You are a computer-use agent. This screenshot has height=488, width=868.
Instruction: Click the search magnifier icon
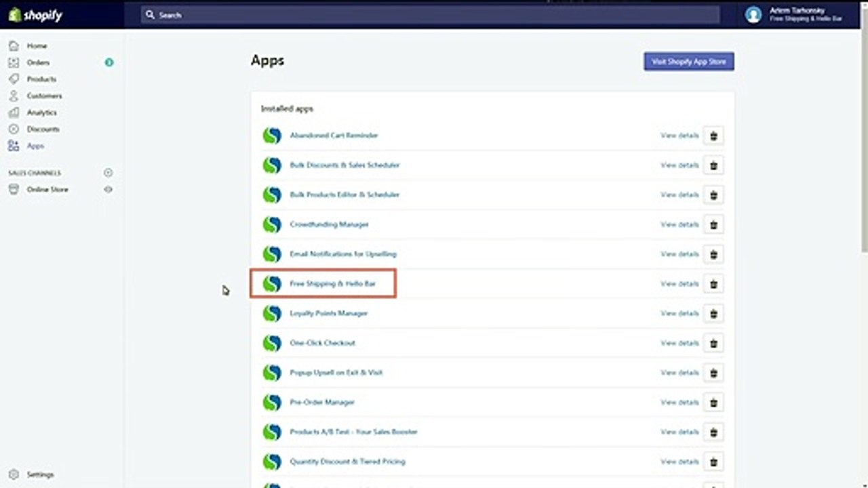pos(151,15)
